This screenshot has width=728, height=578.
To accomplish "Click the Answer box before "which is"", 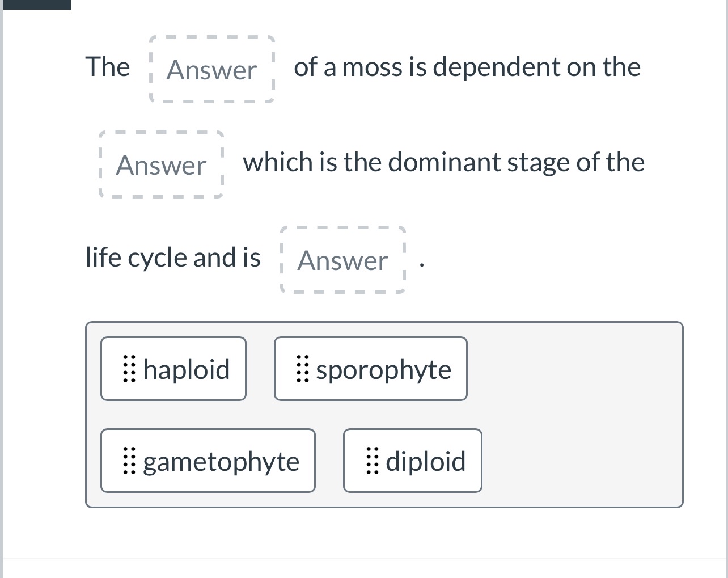I will pyautogui.click(x=161, y=165).
